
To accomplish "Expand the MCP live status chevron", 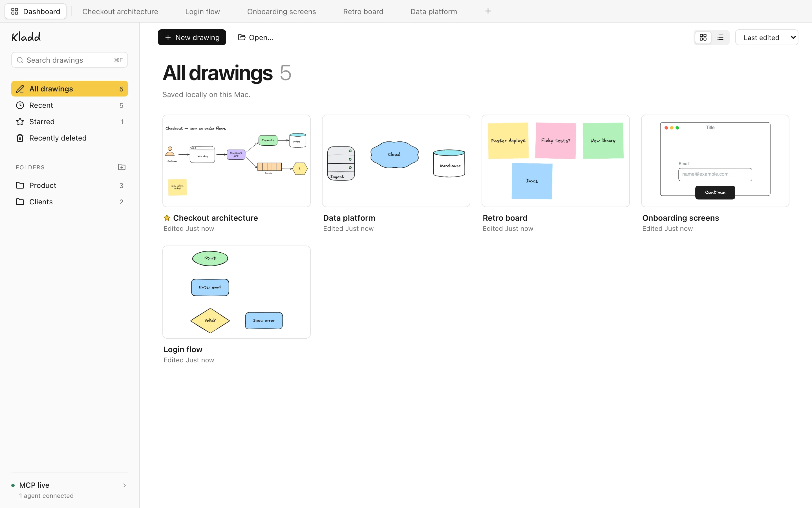I will click(125, 485).
